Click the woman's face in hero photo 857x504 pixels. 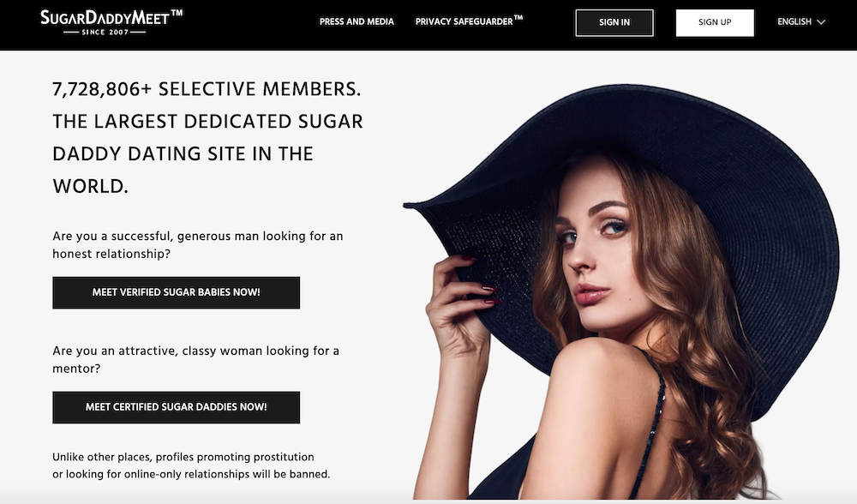click(x=593, y=251)
